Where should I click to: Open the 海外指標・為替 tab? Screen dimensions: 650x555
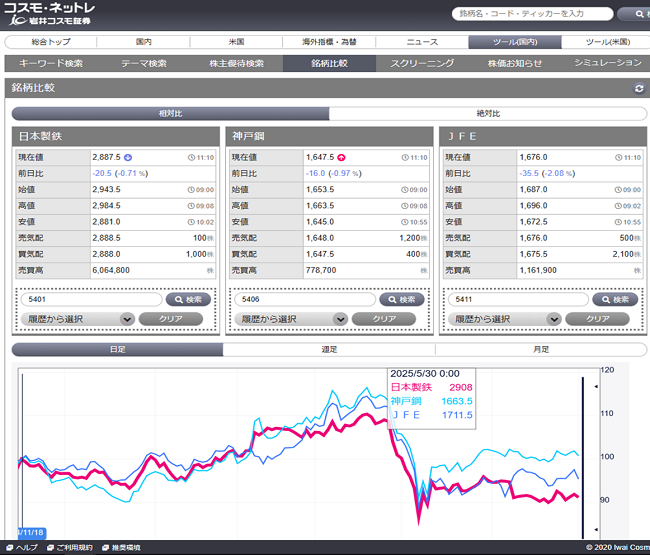tap(329, 42)
